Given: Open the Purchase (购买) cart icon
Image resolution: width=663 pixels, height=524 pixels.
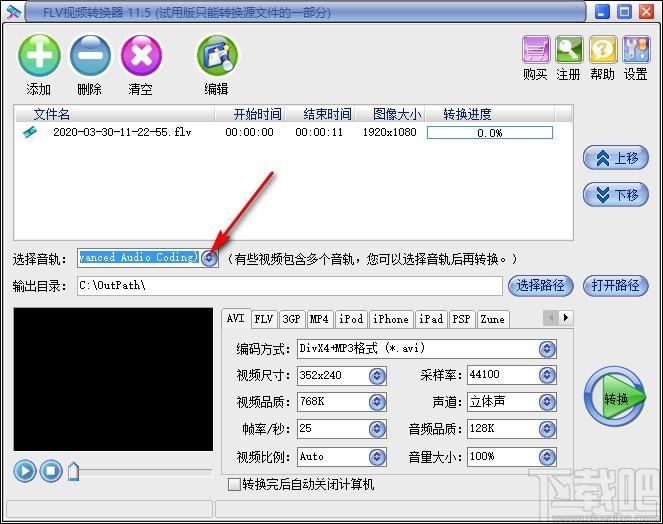Looking at the screenshot, I should pos(536,50).
